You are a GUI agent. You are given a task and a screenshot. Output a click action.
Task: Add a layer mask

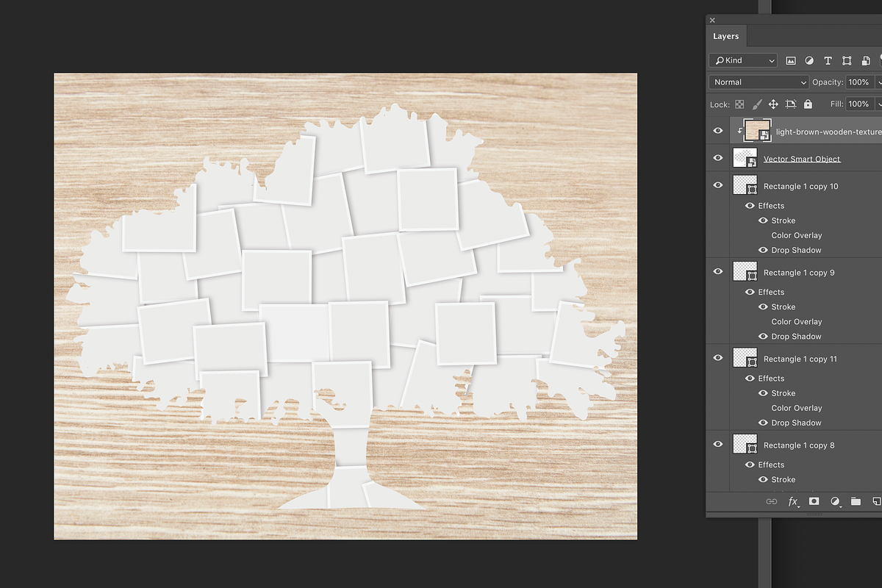814,501
